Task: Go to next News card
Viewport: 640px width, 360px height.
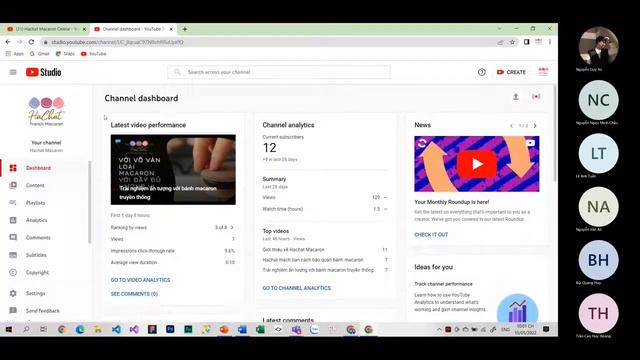Action: coord(535,126)
